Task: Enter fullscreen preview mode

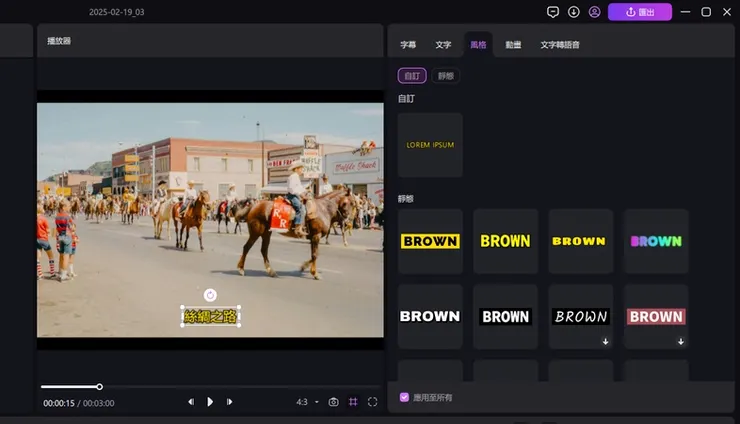Action: point(372,402)
